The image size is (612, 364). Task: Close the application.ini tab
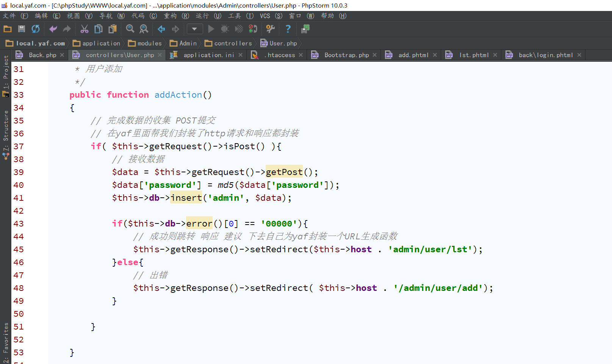(x=241, y=55)
